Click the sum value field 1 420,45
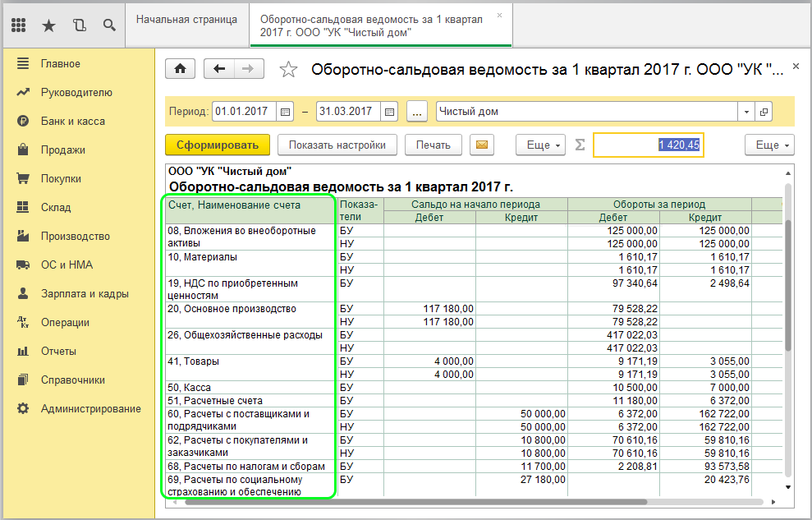This screenshot has width=812, height=520. point(649,145)
